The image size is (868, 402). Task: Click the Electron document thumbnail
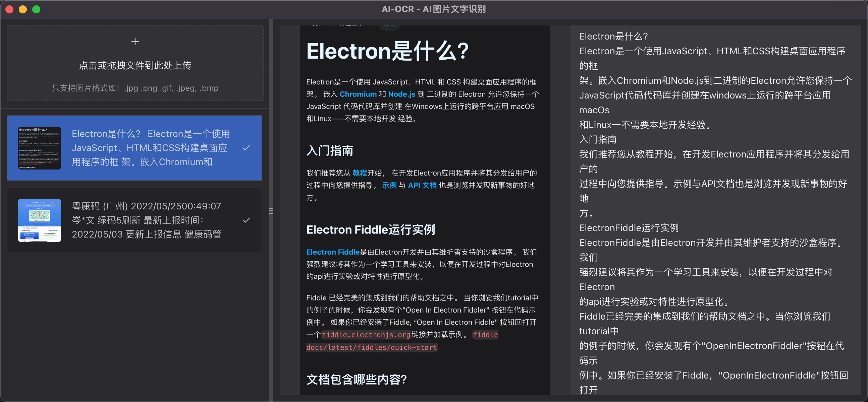click(40, 148)
